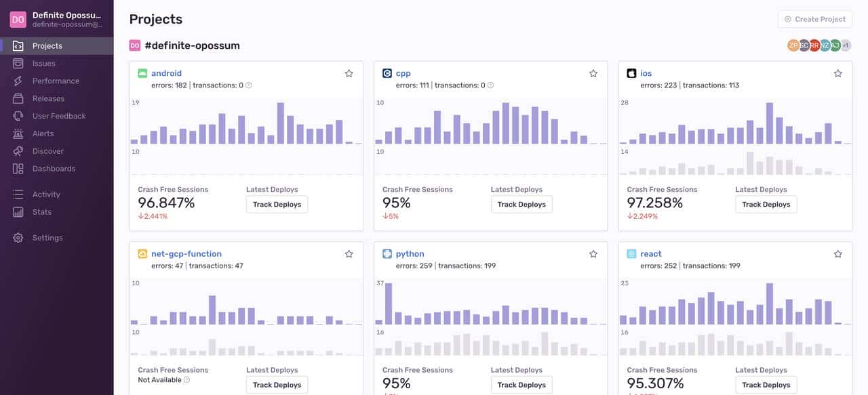
Task: Show info tooltip beside android transactions
Action: pyautogui.click(x=249, y=85)
